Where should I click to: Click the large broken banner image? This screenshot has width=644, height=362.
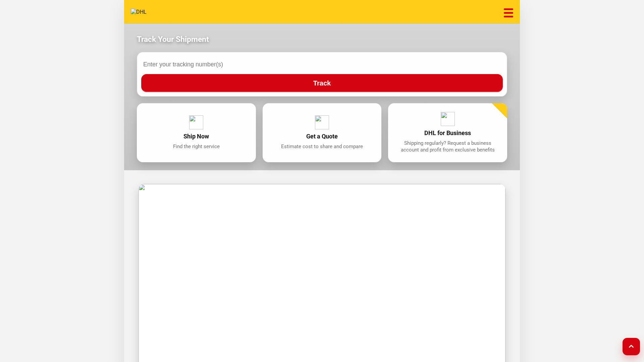click(x=322, y=273)
